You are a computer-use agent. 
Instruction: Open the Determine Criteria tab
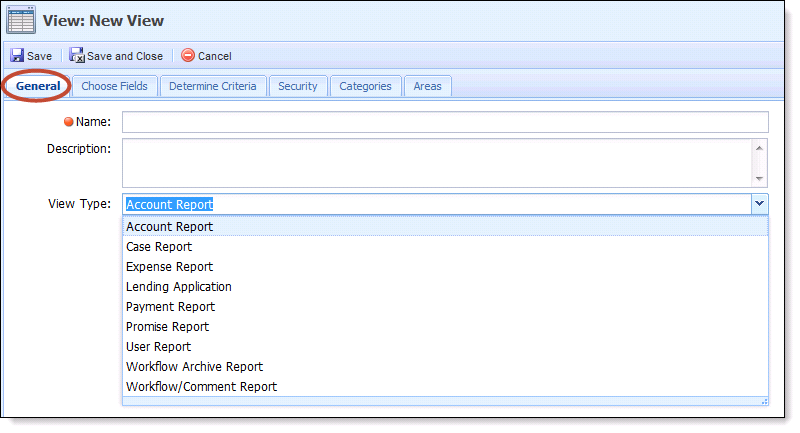pyautogui.click(x=213, y=86)
